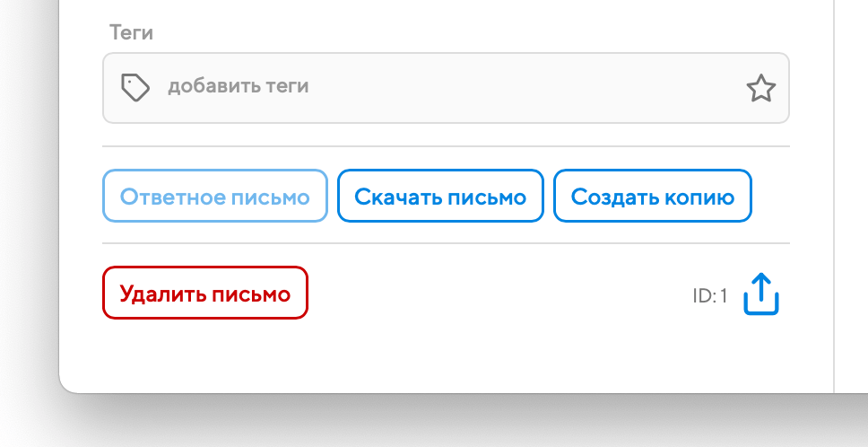Click the red "Удалить письмо" button

pos(205,293)
